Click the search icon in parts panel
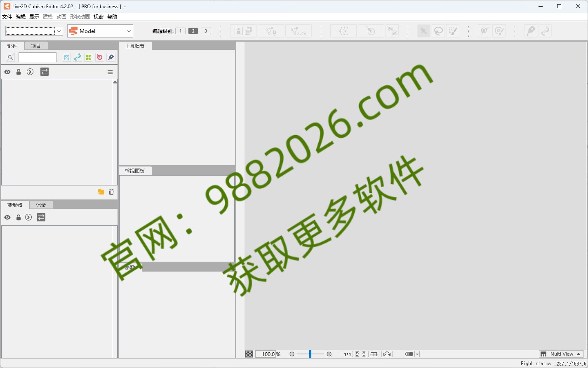Screen dimensions: 588x368 (10, 57)
